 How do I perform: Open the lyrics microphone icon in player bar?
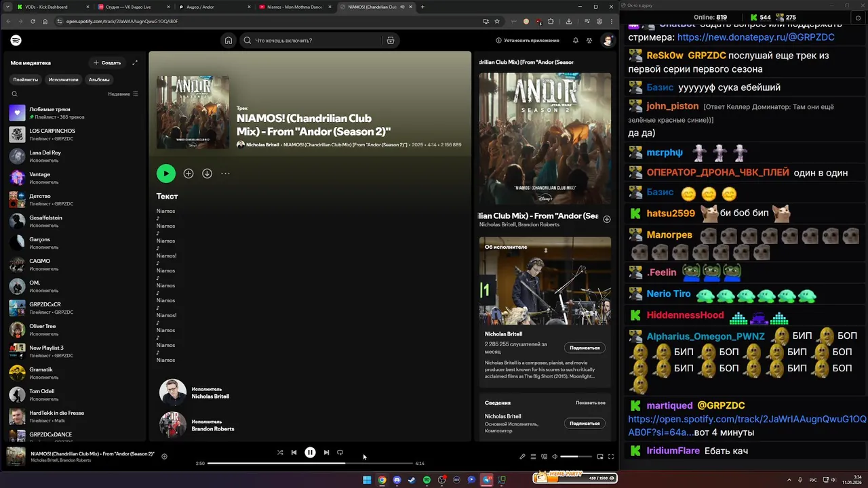[522, 456]
